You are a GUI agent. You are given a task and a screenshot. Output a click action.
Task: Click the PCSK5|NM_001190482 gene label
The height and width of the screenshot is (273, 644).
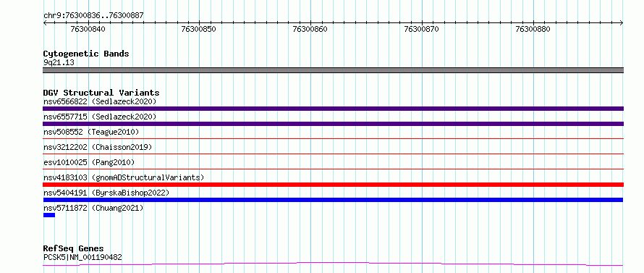coord(82,258)
